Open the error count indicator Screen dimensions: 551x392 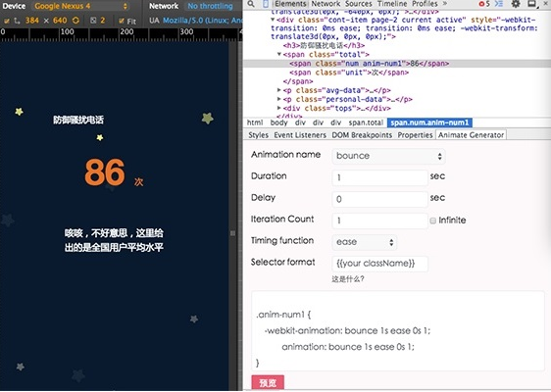(484, 4)
